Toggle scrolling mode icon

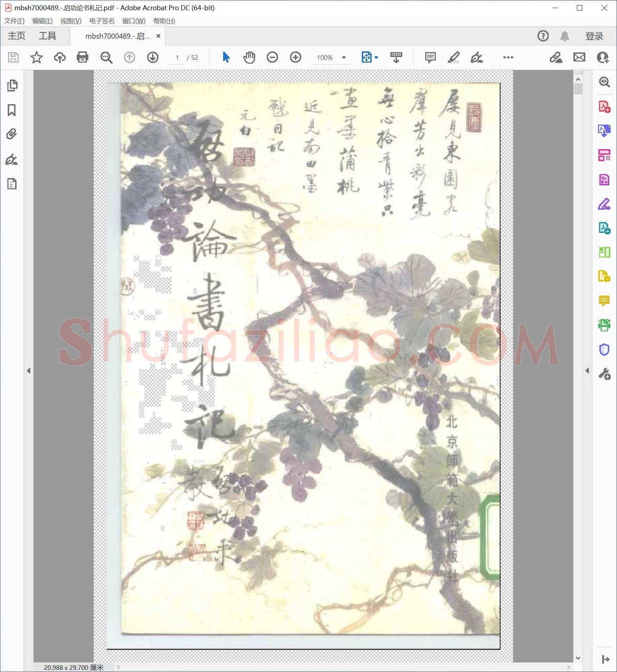click(396, 57)
